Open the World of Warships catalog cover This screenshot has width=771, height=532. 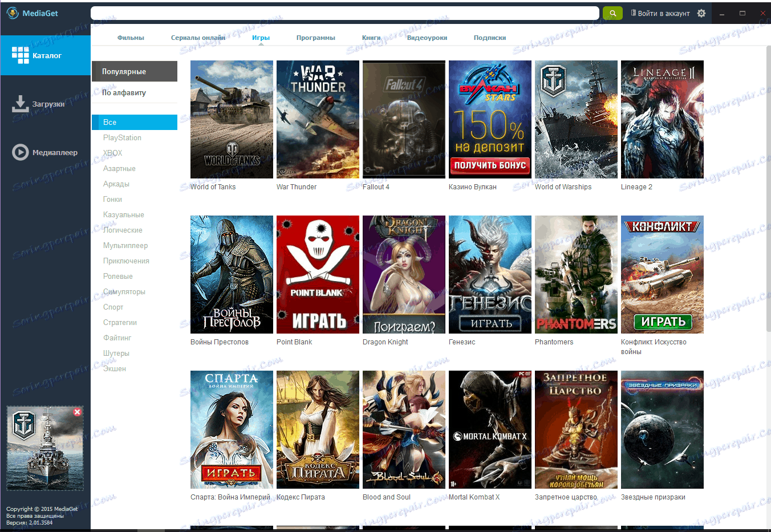point(576,119)
